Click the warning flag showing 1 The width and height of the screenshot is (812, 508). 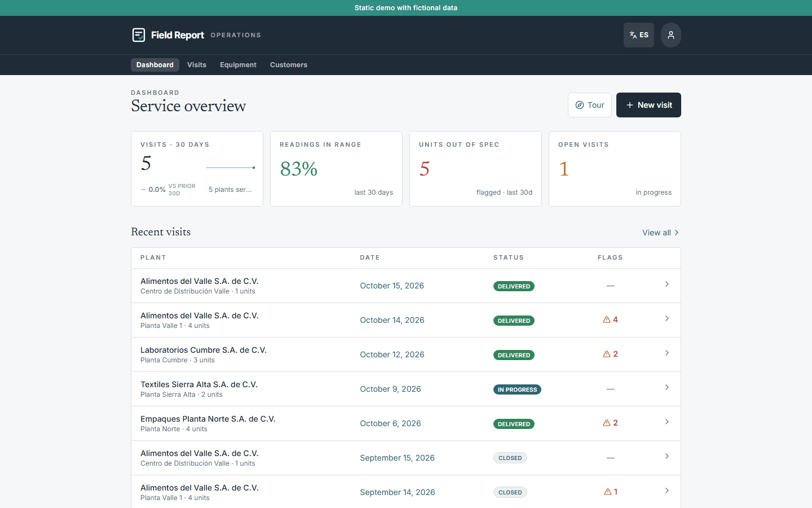tap(611, 492)
